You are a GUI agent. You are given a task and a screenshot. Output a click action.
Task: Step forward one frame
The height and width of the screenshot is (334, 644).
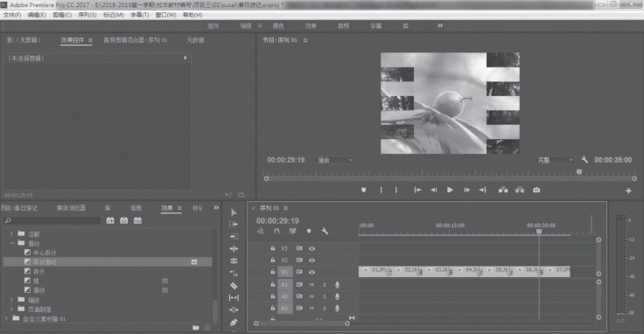pos(466,190)
